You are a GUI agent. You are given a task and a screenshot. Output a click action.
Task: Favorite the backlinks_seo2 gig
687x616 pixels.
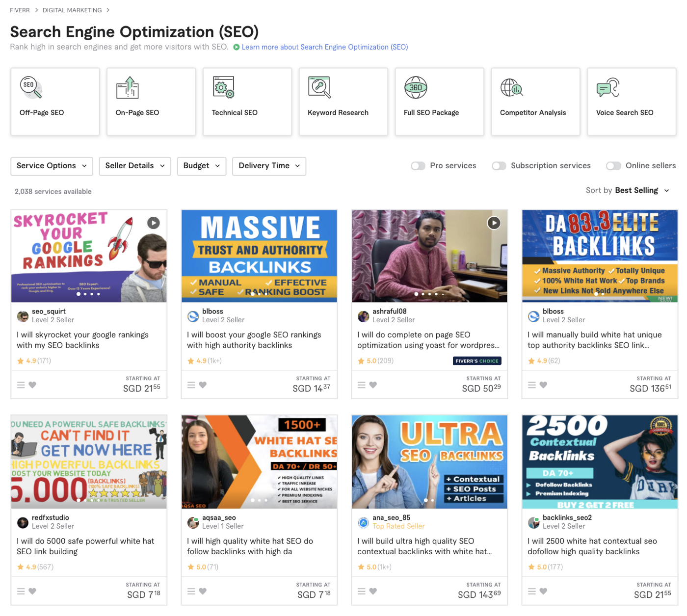543,591
